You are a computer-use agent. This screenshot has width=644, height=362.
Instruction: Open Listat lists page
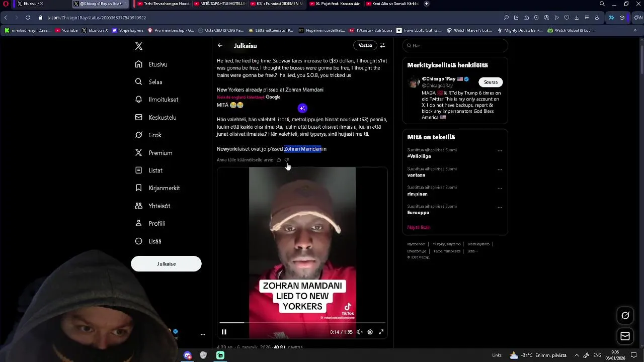[149, 170]
